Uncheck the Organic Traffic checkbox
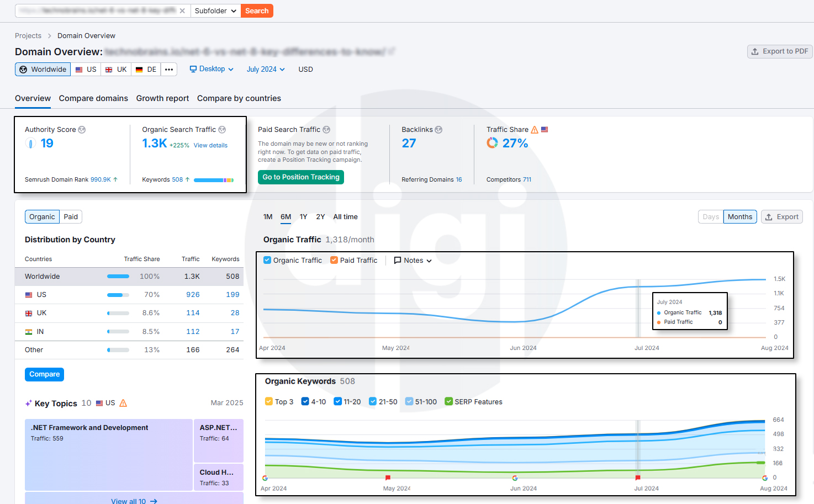This screenshot has height=504, width=814. [x=267, y=260]
